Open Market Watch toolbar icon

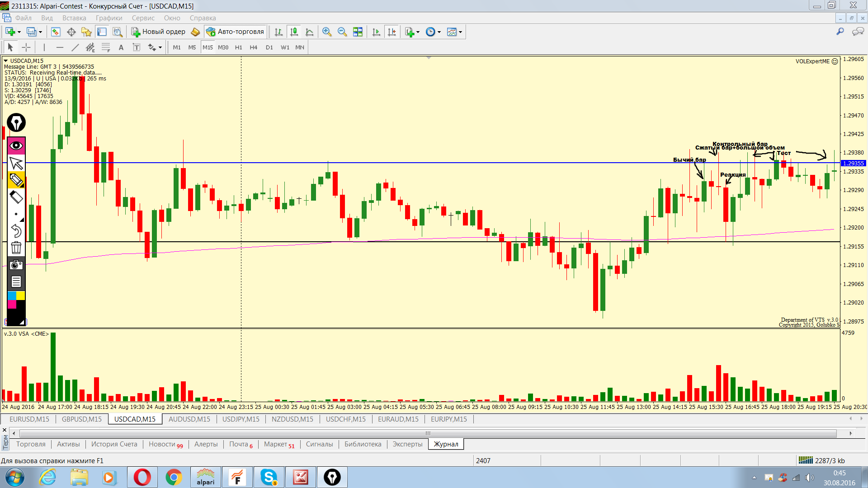pyautogui.click(x=56, y=32)
